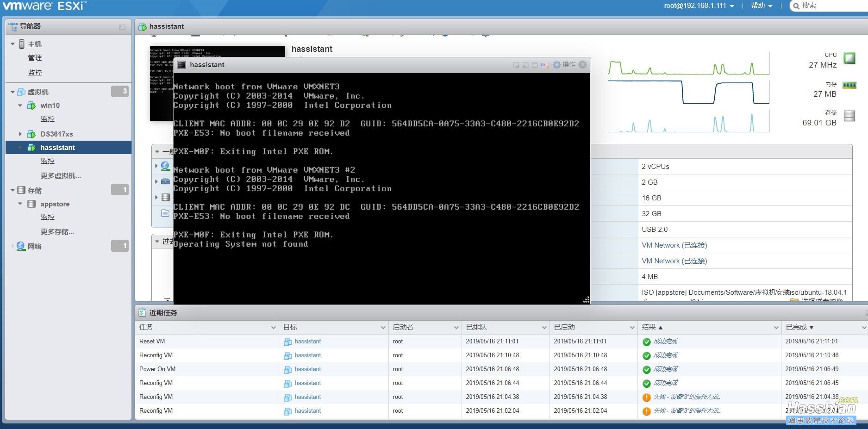Click the host icon beside 主机
This screenshot has height=429, width=868.
pos(21,44)
